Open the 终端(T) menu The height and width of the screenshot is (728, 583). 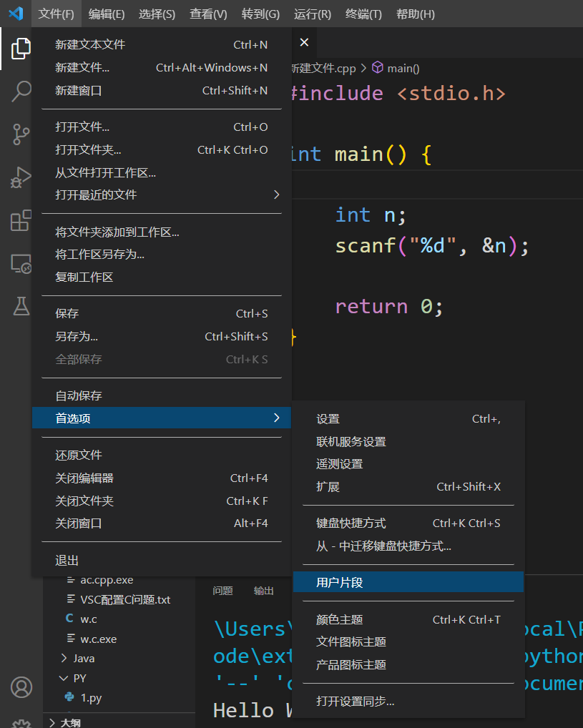click(363, 14)
